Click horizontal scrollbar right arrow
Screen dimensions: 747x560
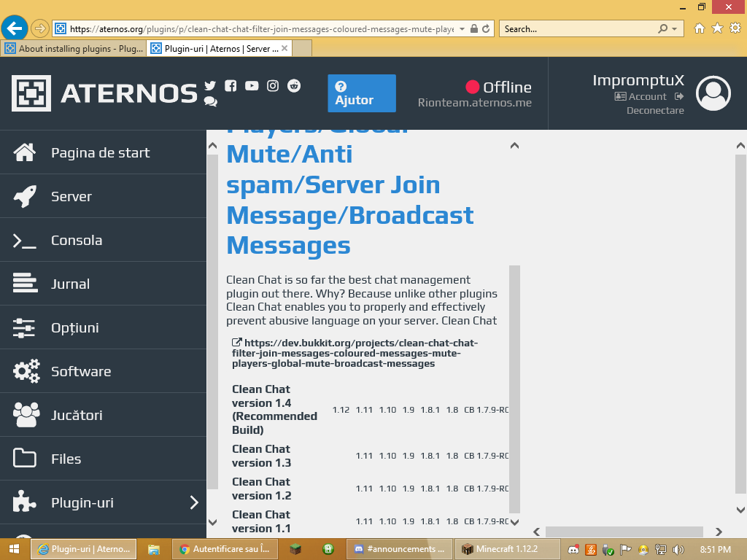click(x=719, y=532)
